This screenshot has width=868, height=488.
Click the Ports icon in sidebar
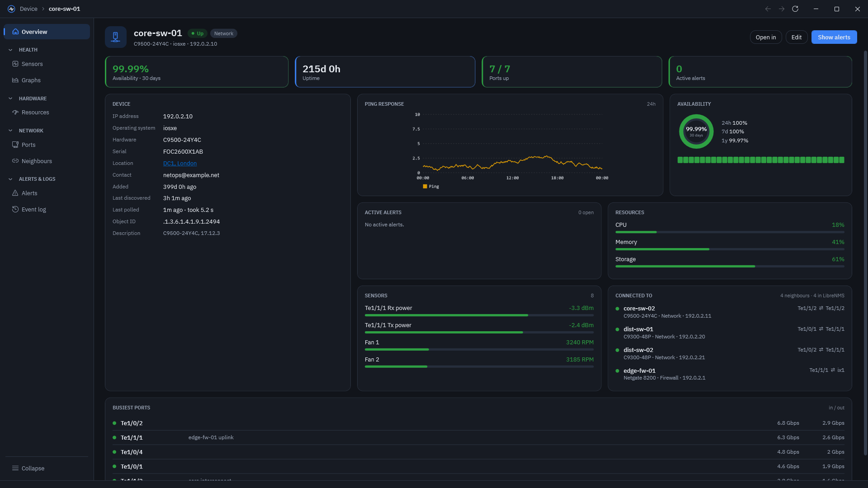point(15,145)
